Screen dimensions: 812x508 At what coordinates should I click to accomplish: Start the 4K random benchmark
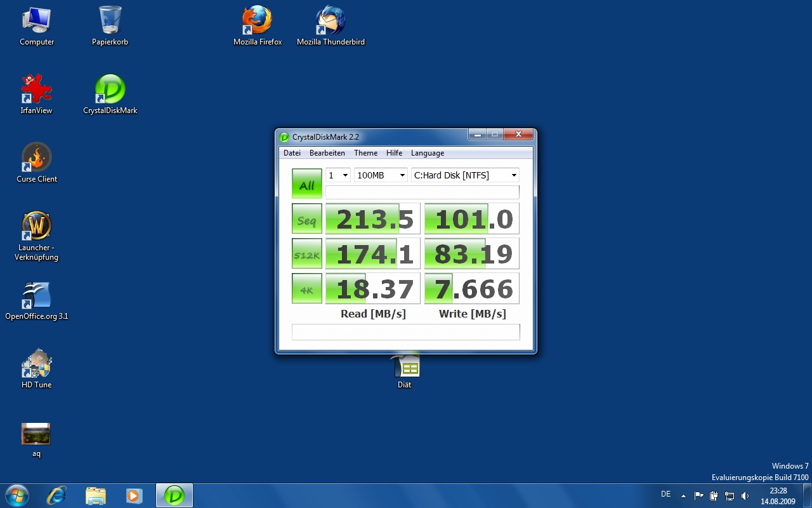(307, 288)
